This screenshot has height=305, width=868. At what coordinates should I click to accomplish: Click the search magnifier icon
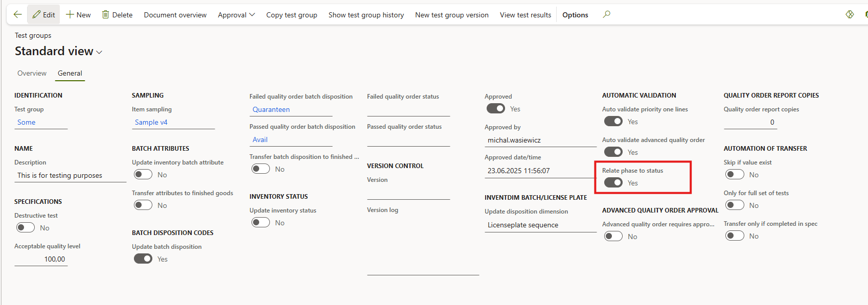(607, 15)
